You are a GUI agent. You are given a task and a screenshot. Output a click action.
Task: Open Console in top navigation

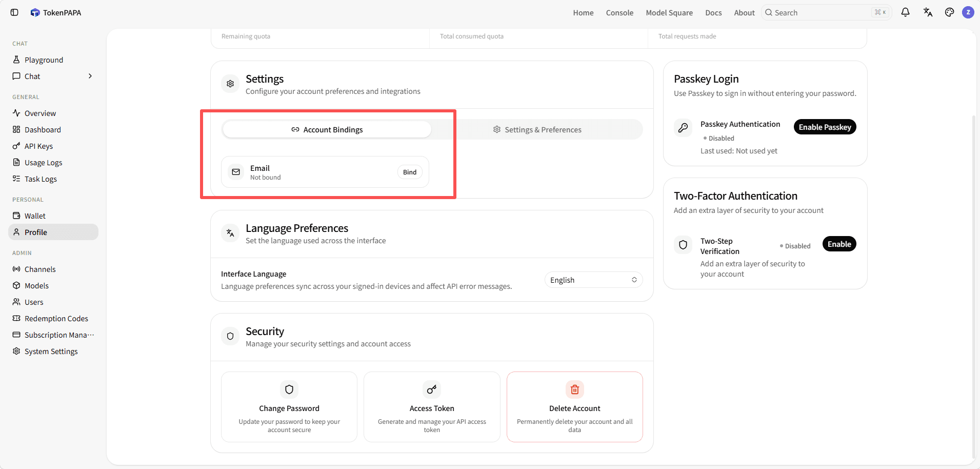click(x=619, y=12)
